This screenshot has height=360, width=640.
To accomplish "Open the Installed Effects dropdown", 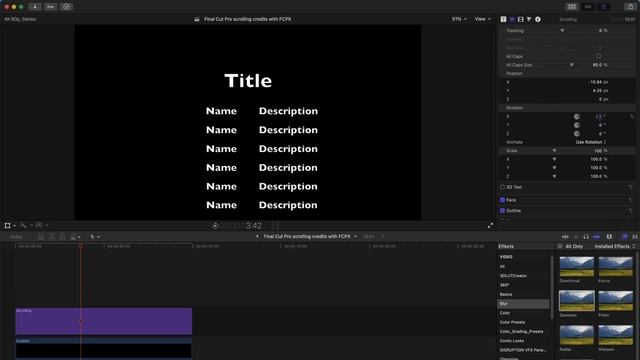I will [x=615, y=246].
